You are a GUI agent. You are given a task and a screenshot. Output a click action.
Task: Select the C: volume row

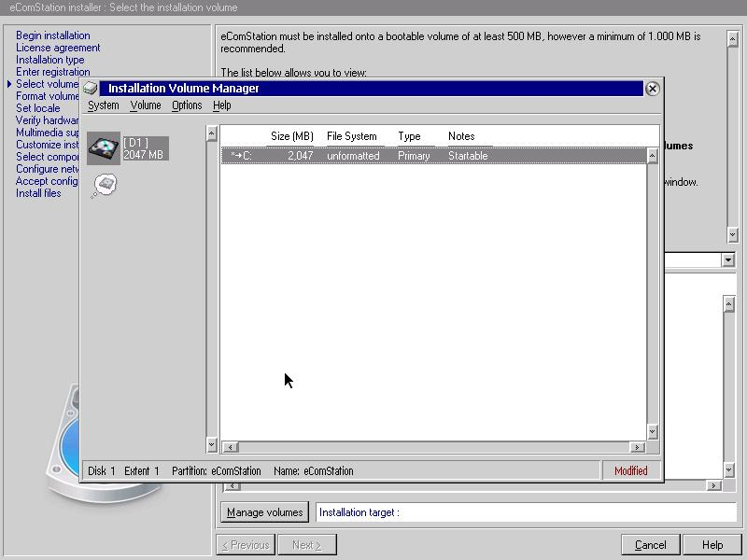(x=433, y=156)
